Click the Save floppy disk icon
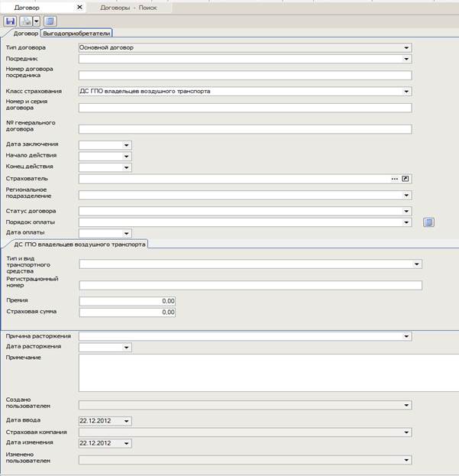 11,21
